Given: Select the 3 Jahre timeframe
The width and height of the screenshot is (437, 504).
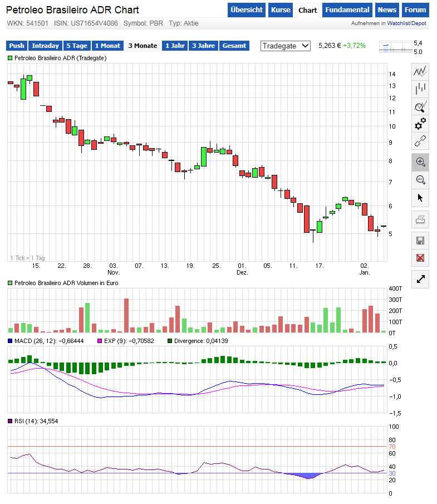Looking at the screenshot, I should click(203, 46).
